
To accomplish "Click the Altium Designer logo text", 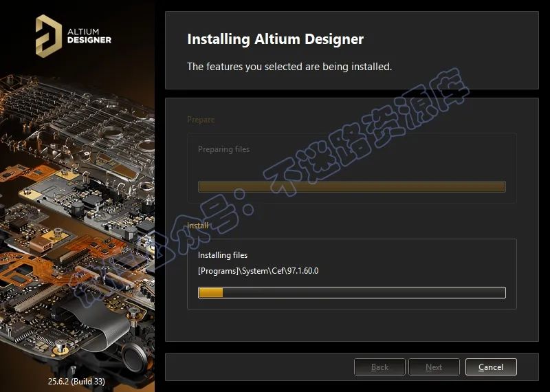I will [89, 36].
